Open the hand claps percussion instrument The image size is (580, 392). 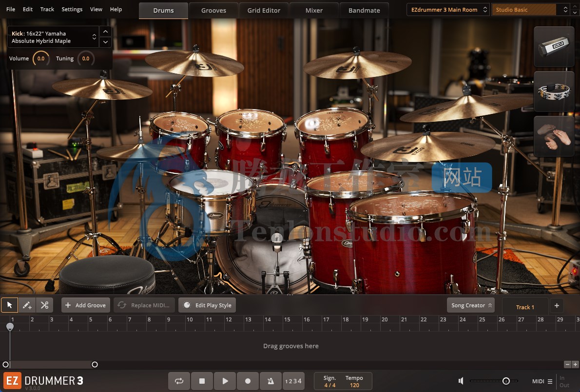coord(554,136)
